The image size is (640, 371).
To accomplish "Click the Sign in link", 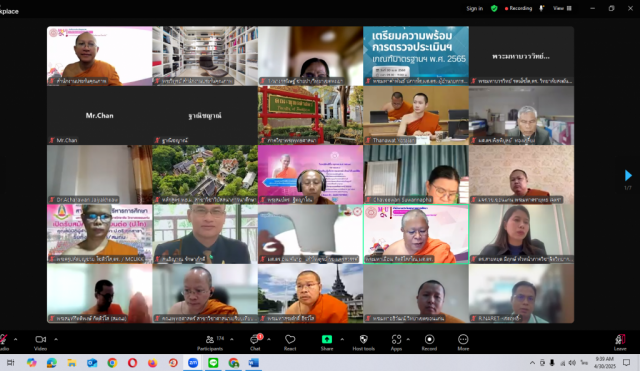I will pos(474,8).
